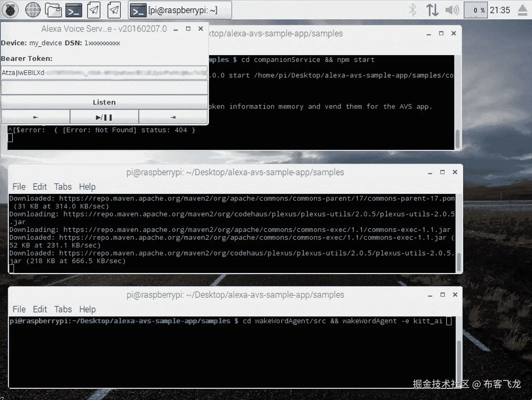Maximize the Alexa Voice Service window

point(188,29)
